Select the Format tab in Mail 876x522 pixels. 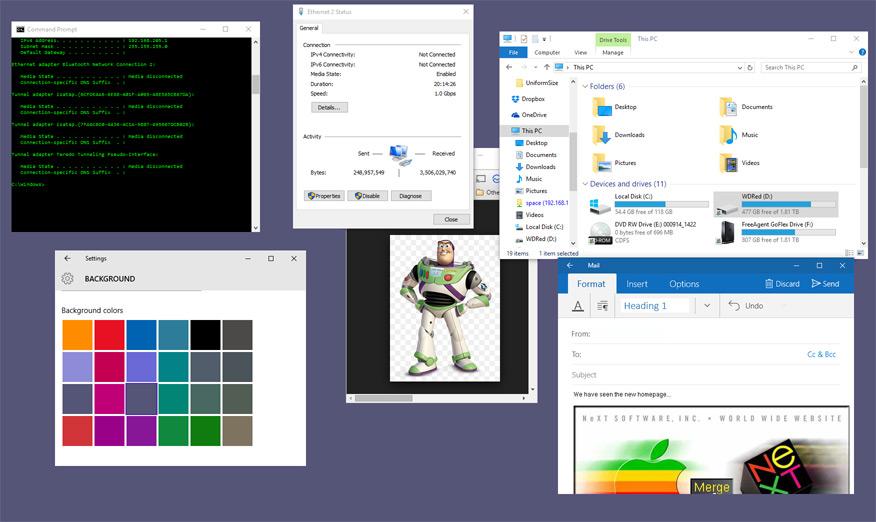point(591,284)
